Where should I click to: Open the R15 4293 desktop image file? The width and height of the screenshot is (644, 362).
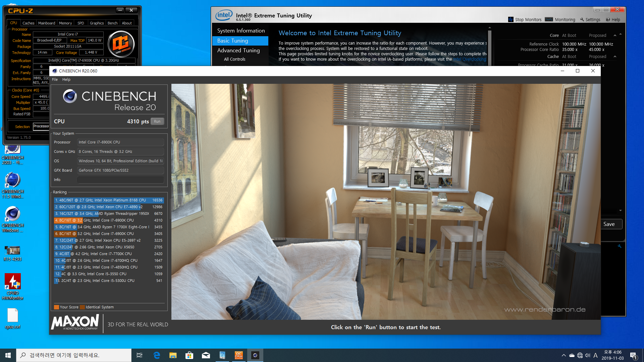coord(12,253)
